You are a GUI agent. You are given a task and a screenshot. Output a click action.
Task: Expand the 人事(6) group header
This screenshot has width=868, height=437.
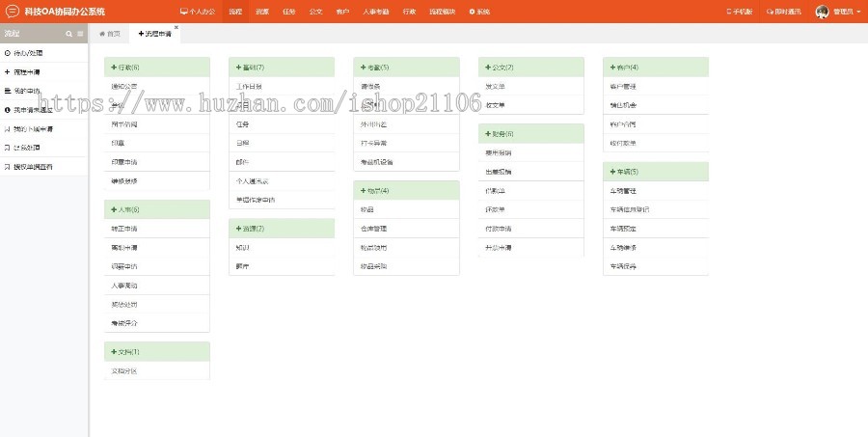pyautogui.click(x=156, y=209)
